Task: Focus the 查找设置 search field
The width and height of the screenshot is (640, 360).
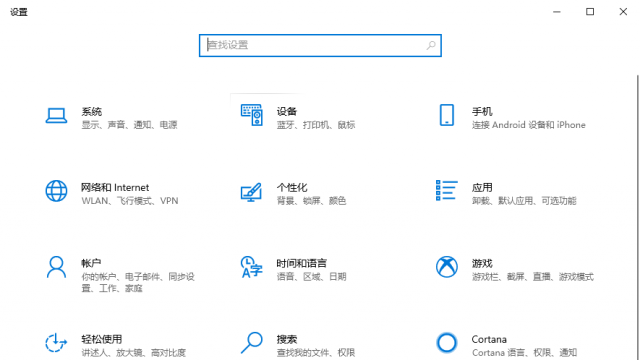Action: pos(320,45)
